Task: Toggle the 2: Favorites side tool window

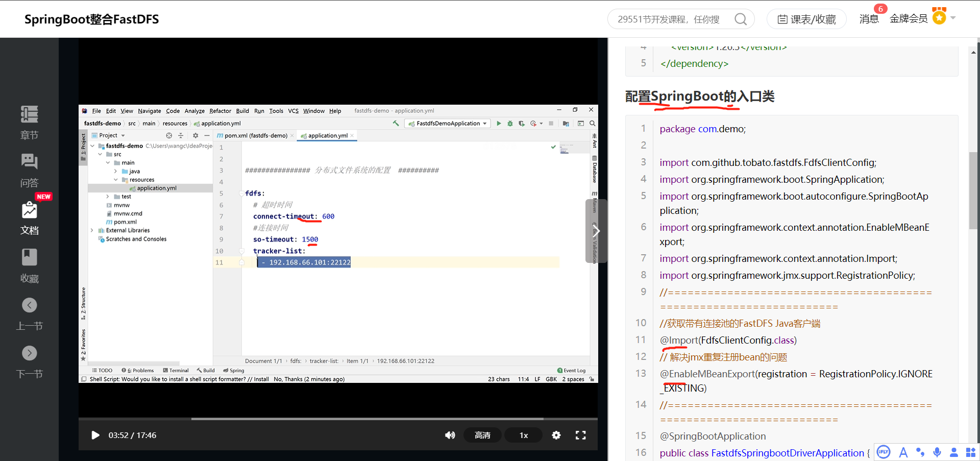Action: click(83, 345)
